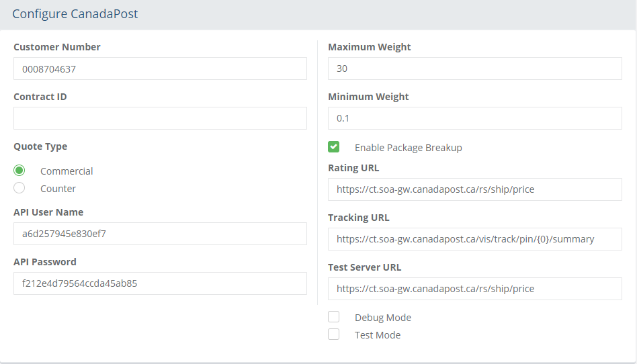Uncheck the Enable Package Breakup checkbox

(x=333, y=146)
